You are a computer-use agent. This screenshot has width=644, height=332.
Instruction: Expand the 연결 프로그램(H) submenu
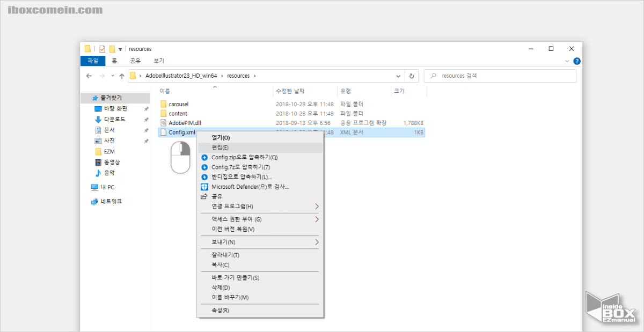point(260,206)
